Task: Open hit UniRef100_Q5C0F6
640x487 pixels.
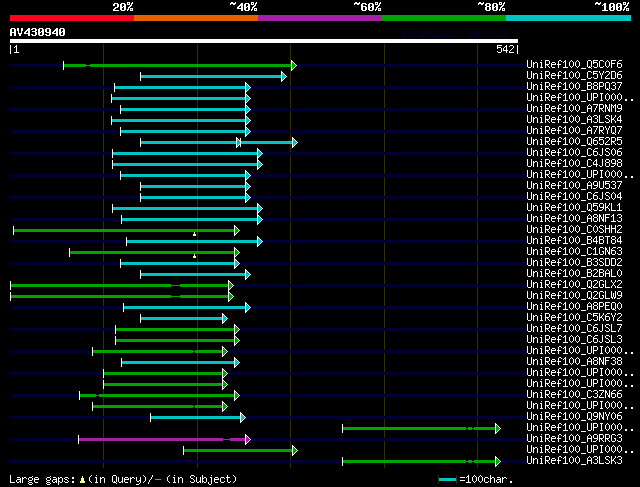Action: click(574, 64)
